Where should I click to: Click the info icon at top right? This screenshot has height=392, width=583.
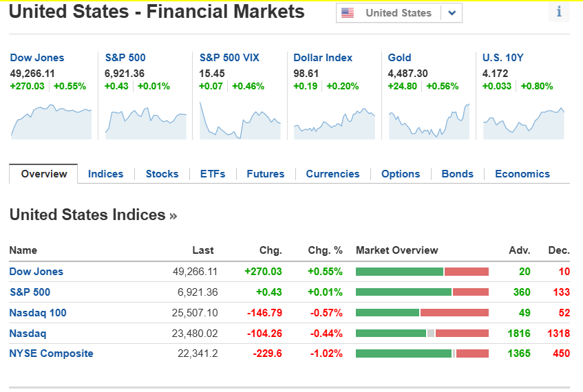[559, 12]
